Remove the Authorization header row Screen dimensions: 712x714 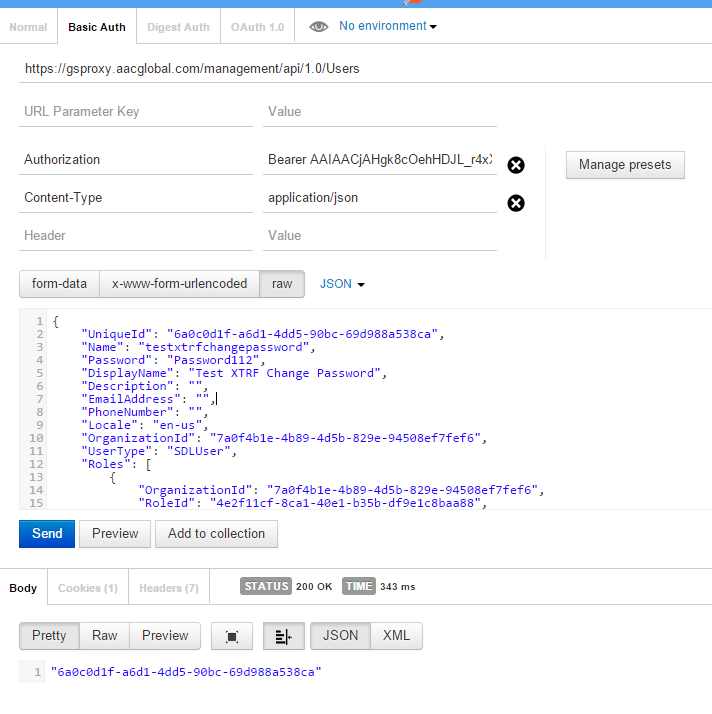pos(516,165)
